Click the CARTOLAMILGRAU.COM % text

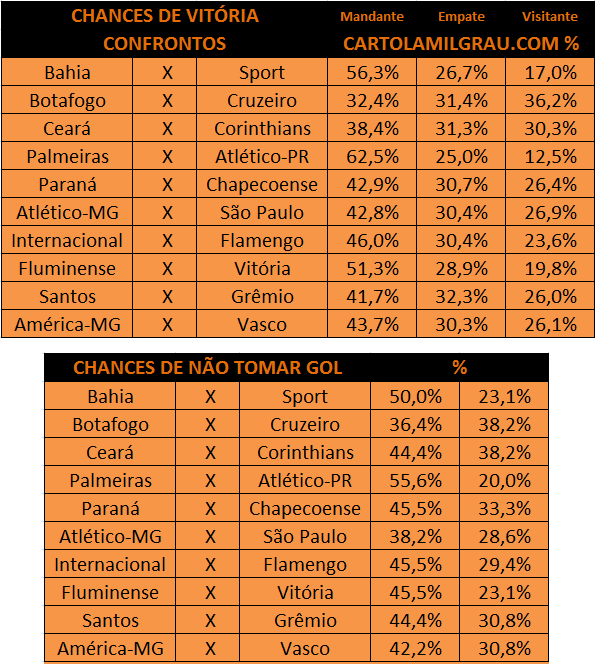point(461,44)
